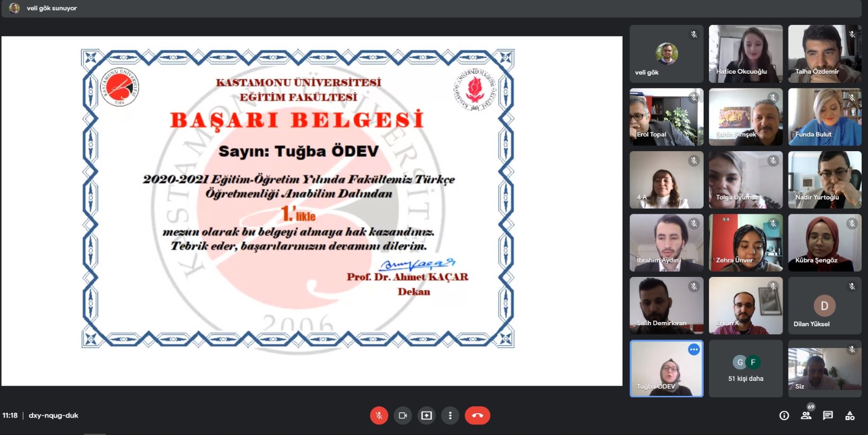The image size is (868, 435).
Task: Select Funda Bulut's video tile
Action: point(825,117)
